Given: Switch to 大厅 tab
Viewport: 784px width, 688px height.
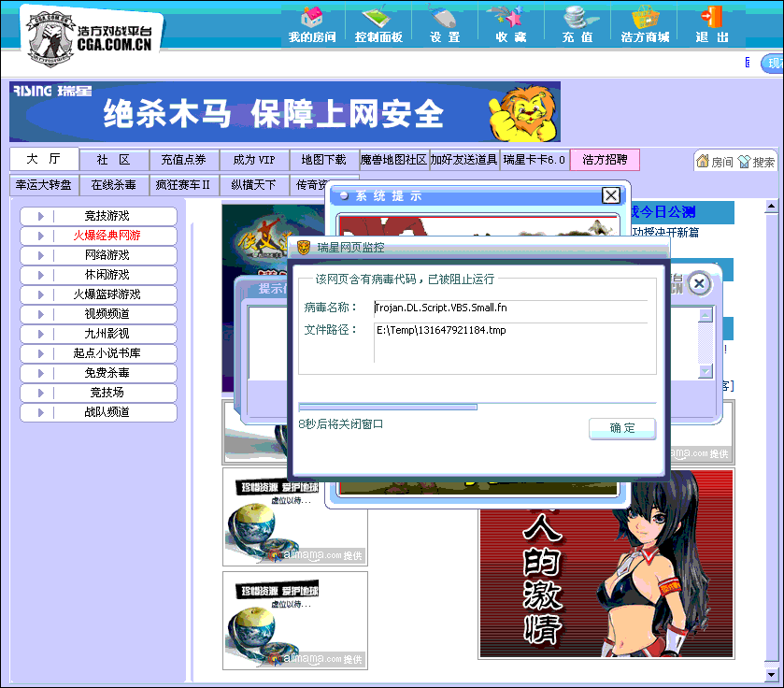Looking at the screenshot, I should tap(44, 159).
